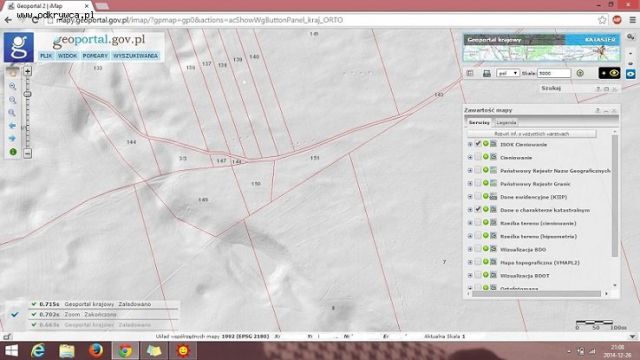Click the printer icon next to the scale box

tap(487, 73)
